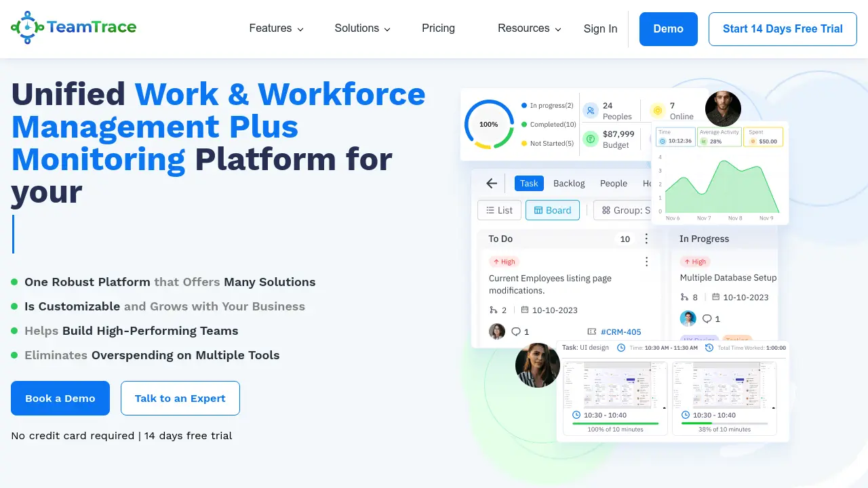Click the progress bar showing 38% of 10 minutes
Viewport: 868px width, 488px height.
[725, 424]
